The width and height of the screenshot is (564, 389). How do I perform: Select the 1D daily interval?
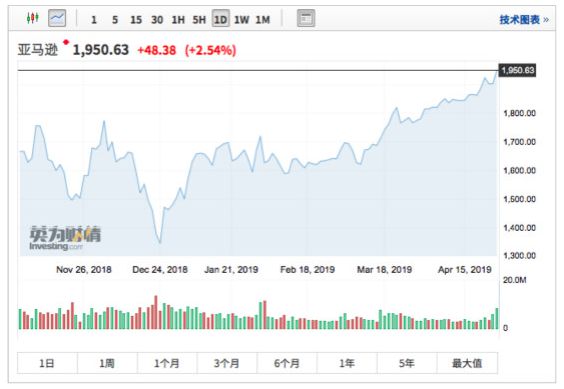[x=220, y=19]
